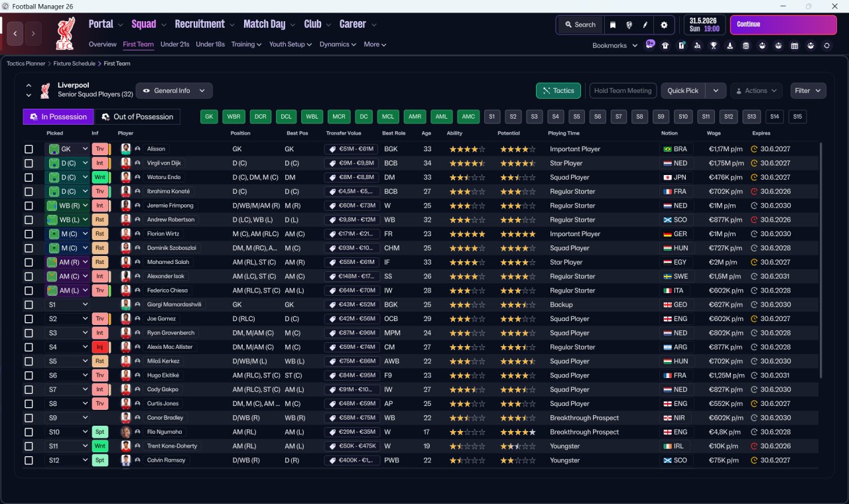849x504 pixels.
Task: Open the Recruitment menu
Action: pos(204,24)
